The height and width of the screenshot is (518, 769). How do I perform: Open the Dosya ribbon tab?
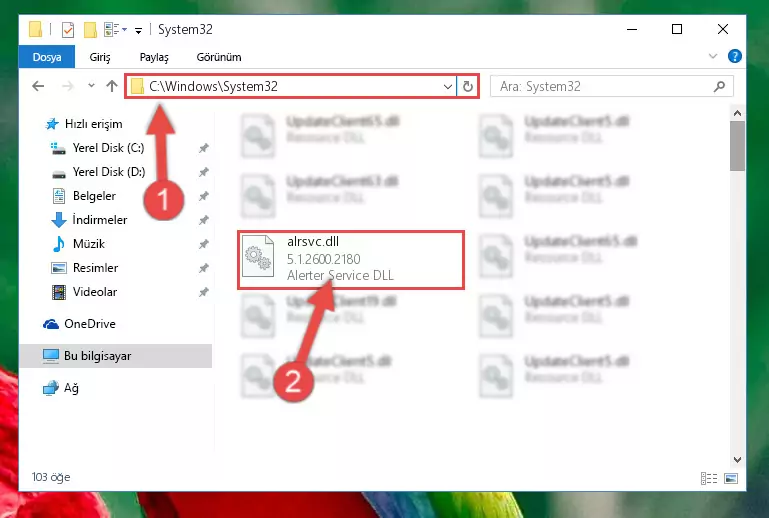47,57
